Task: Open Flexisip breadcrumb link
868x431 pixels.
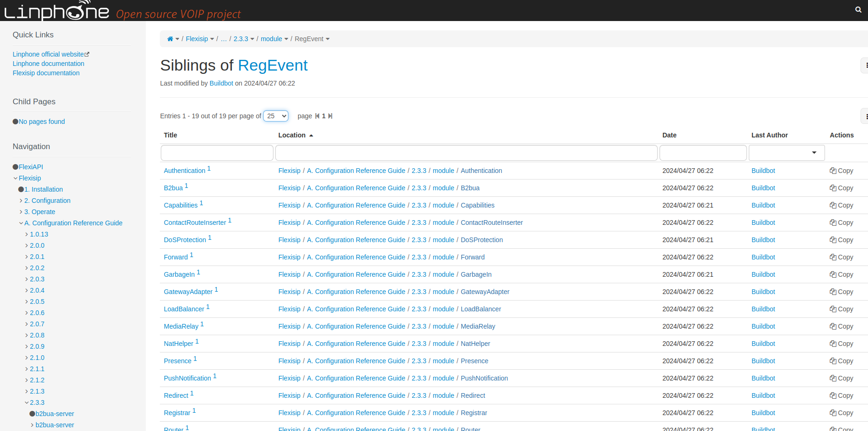Action: pyautogui.click(x=197, y=39)
